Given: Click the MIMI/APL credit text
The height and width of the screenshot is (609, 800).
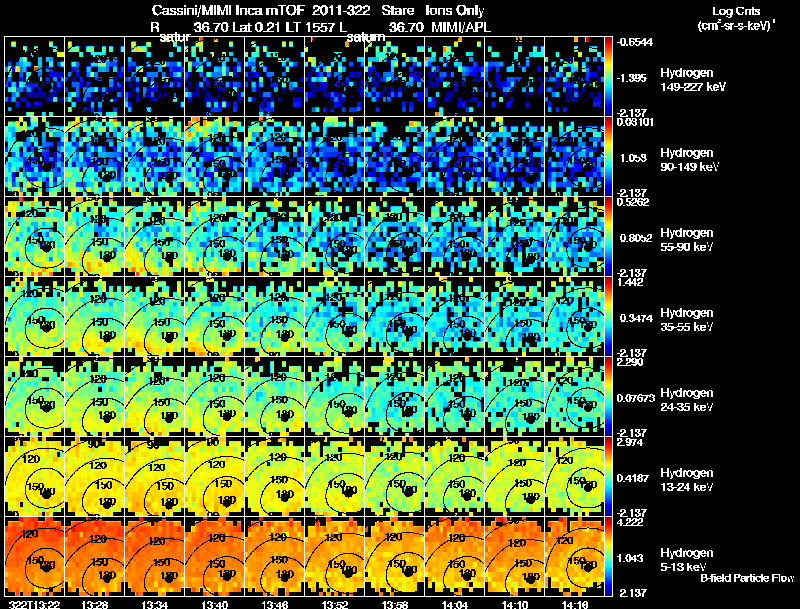Looking at the screenshot, I should (x=461, y=27).
